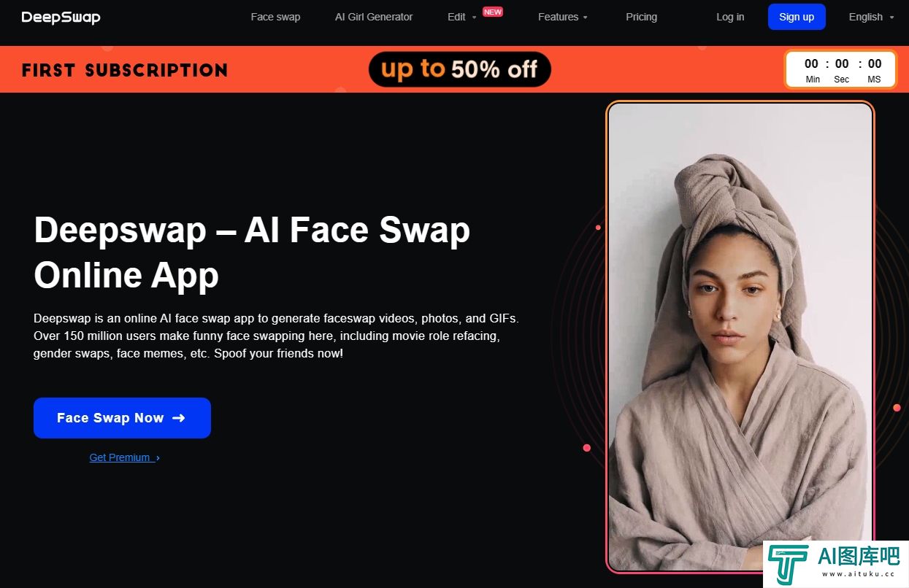This screenshot has height=588, width=909.
Task: Click the Log in link
Action: coord(730,17)
